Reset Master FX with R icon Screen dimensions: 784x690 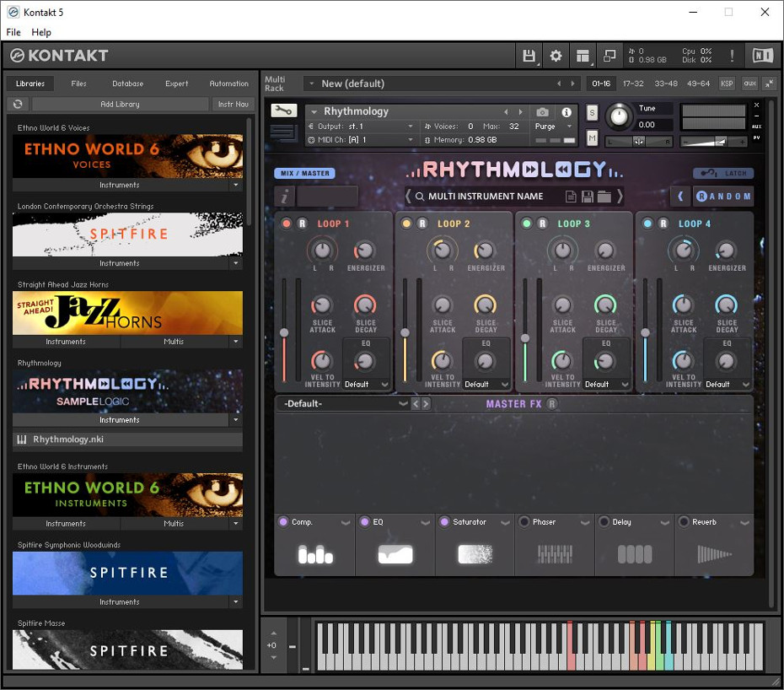[x=551, y=404]
